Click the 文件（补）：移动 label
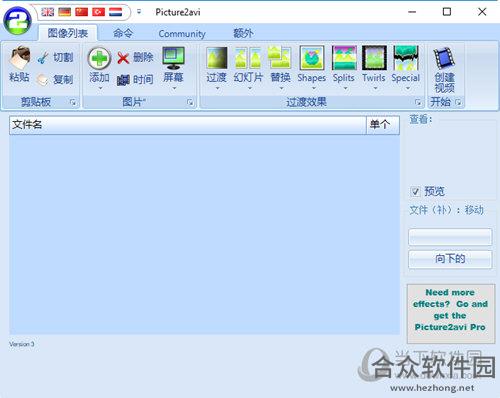 447,210
